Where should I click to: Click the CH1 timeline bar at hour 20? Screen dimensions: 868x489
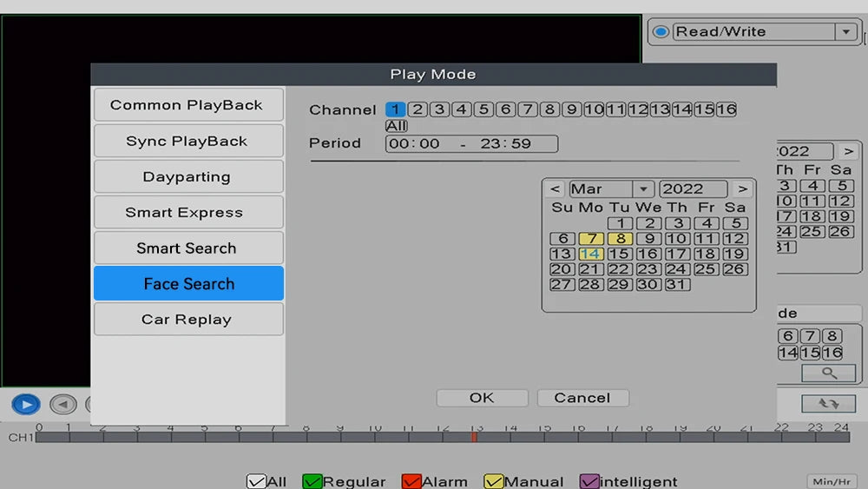click(x=714, y=437)
